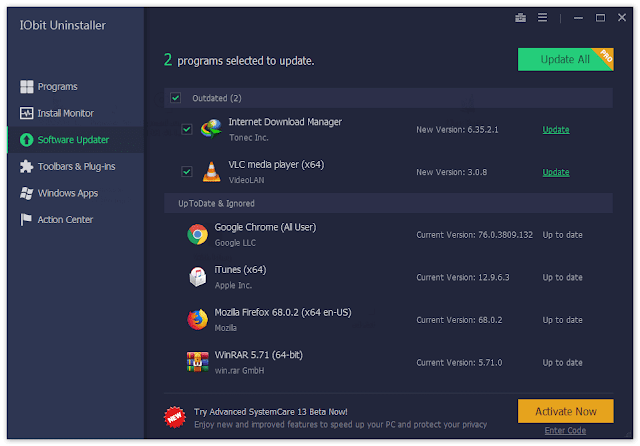
Task: Click Try Advanced SystemCare 13 Beta text
Action: [x=271, y=412]
